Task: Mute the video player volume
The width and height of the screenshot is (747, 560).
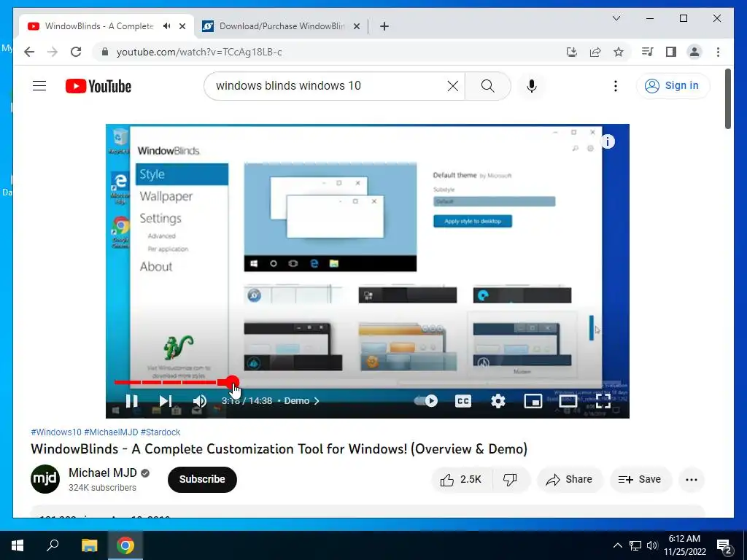Action: coord(200,401)
